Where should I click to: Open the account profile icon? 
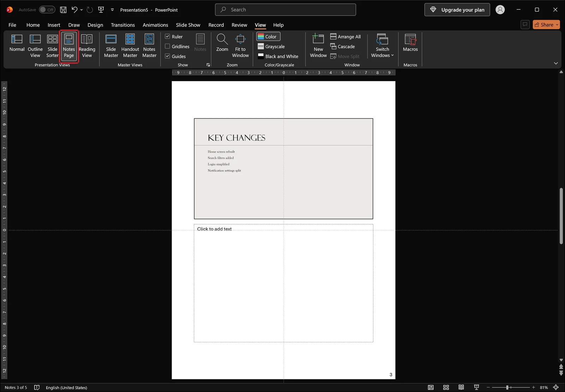click(500, 10)
